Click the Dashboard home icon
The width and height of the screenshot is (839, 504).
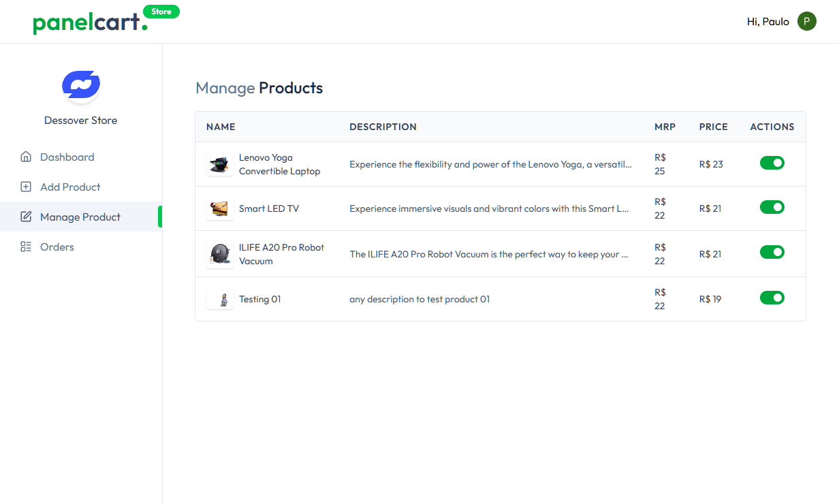26,157
